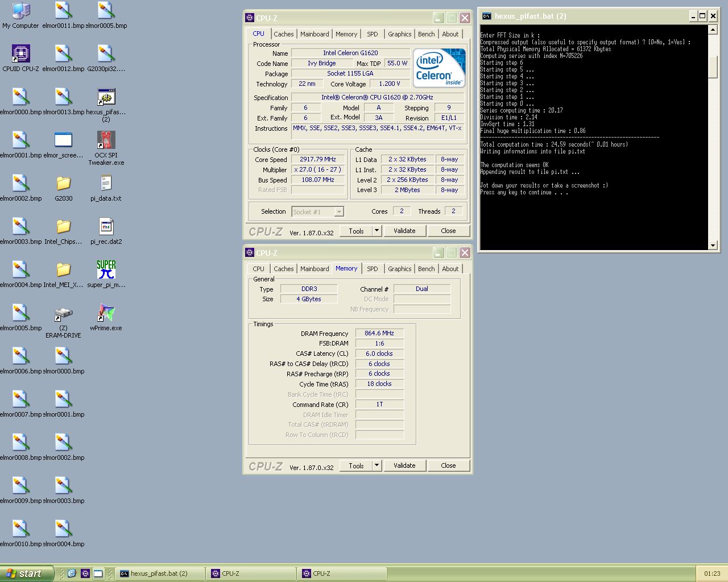Switch to Mainboard tab in Celeron CPU-Z window
Screen dimensions: 728x582
(x=315, y=34)
